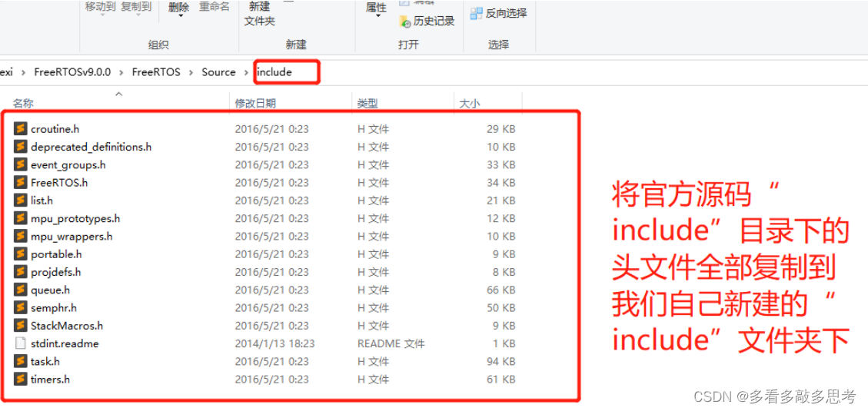Click the StackMacros.h file icon

coord(21,326)
